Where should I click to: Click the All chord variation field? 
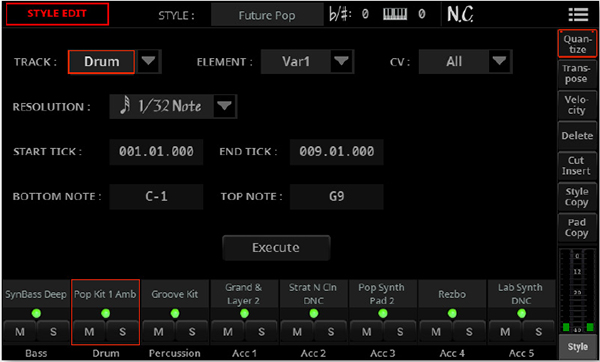454,61
